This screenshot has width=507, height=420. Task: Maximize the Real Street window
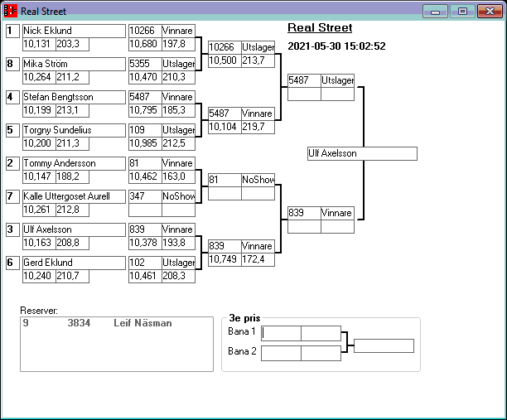click(x=462, y=12)
